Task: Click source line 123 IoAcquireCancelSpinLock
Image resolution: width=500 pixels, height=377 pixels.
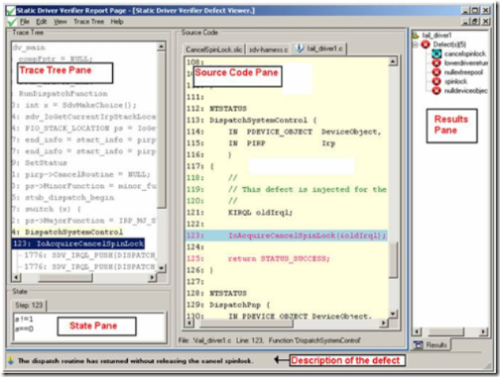Action: [286, 235]
